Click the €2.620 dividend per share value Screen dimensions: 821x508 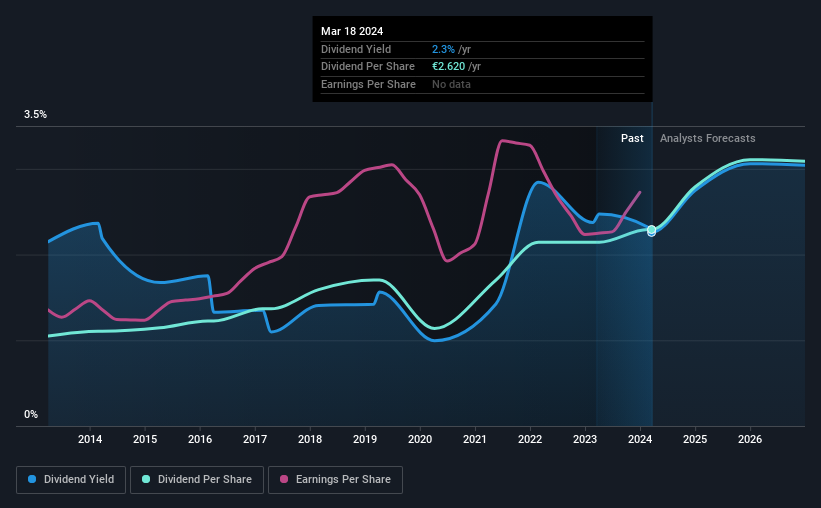point(448,67)
